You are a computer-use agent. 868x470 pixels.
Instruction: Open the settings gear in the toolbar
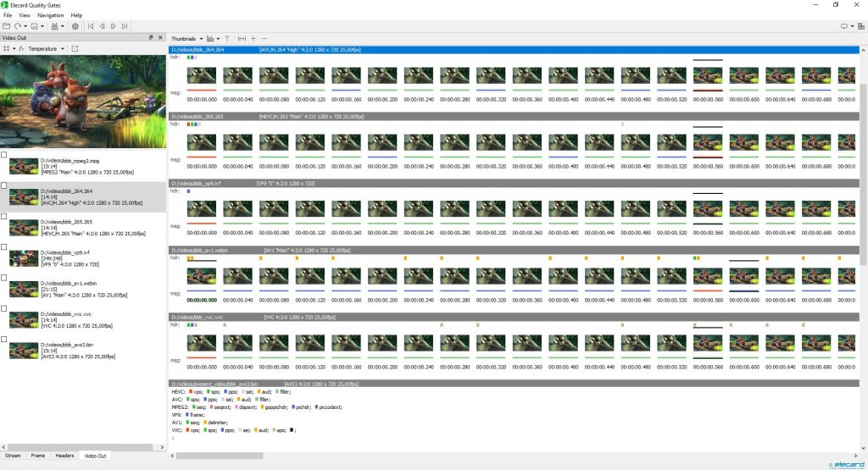[75, 26]
